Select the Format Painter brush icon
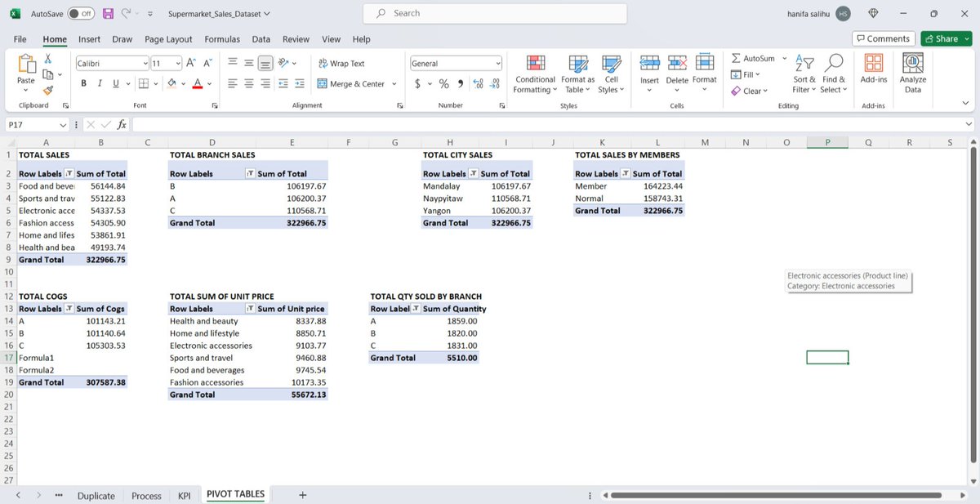The height and width of the screenshot is (504, 980). tap(48, 91)
